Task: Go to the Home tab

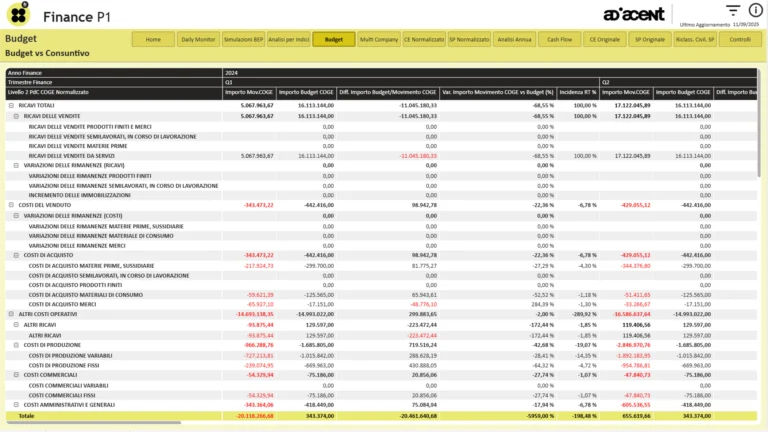Action: [153, 40]
